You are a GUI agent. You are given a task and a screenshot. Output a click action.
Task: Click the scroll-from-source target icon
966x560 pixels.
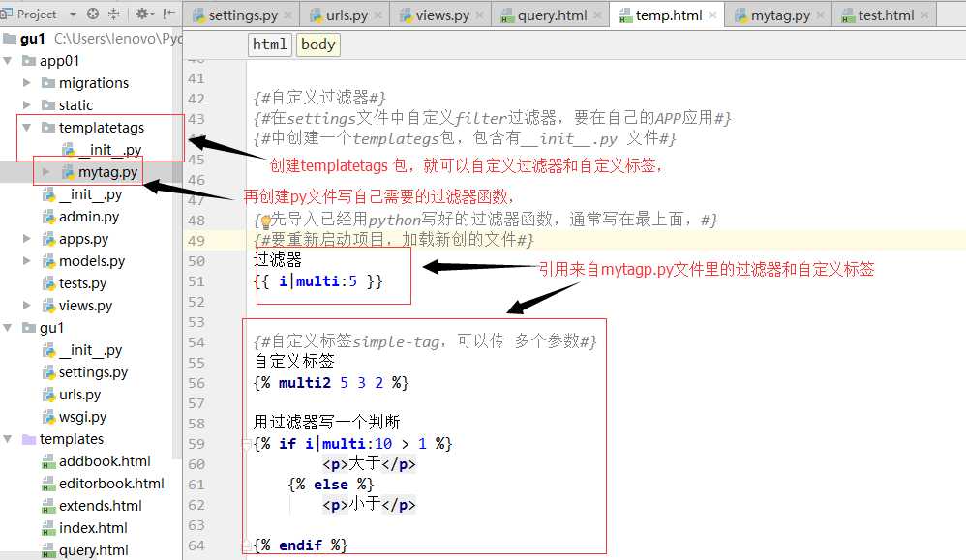[92, 14]
